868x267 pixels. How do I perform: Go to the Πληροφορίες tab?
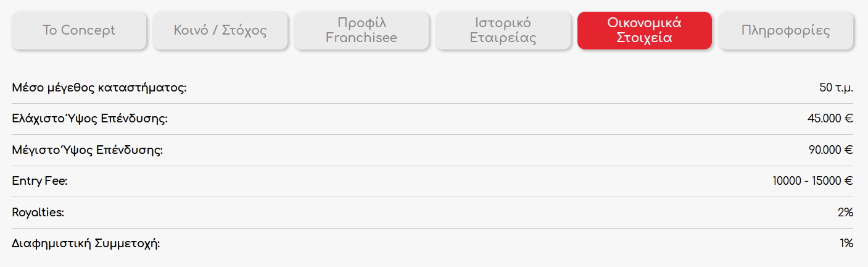coord(786,30)
